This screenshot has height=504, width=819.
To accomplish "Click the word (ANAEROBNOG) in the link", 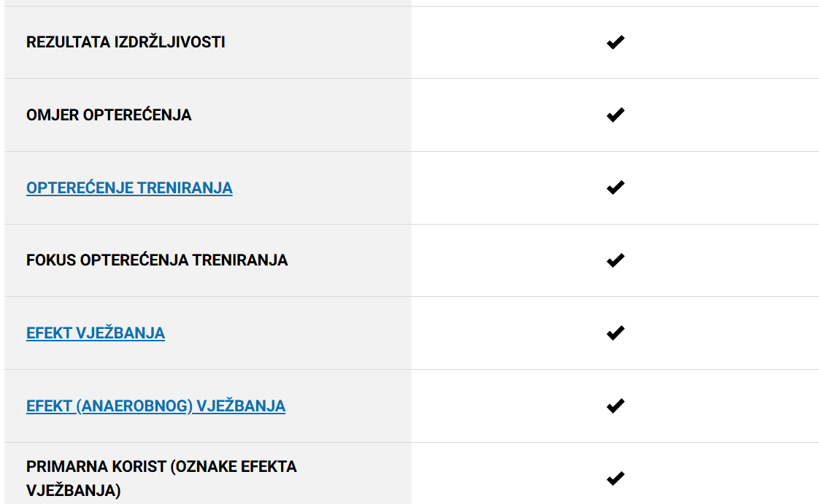I will click(x=135, y=406).
